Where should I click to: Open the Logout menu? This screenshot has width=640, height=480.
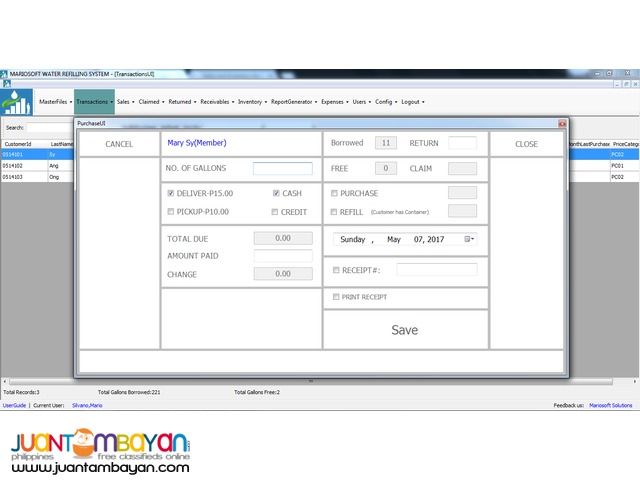click(413, 102)
